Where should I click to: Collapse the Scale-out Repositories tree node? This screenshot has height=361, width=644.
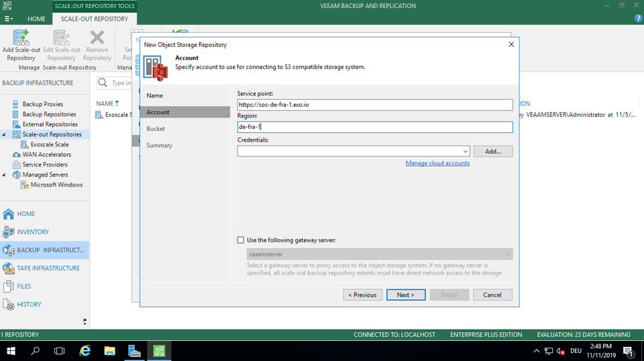[5, 135]
